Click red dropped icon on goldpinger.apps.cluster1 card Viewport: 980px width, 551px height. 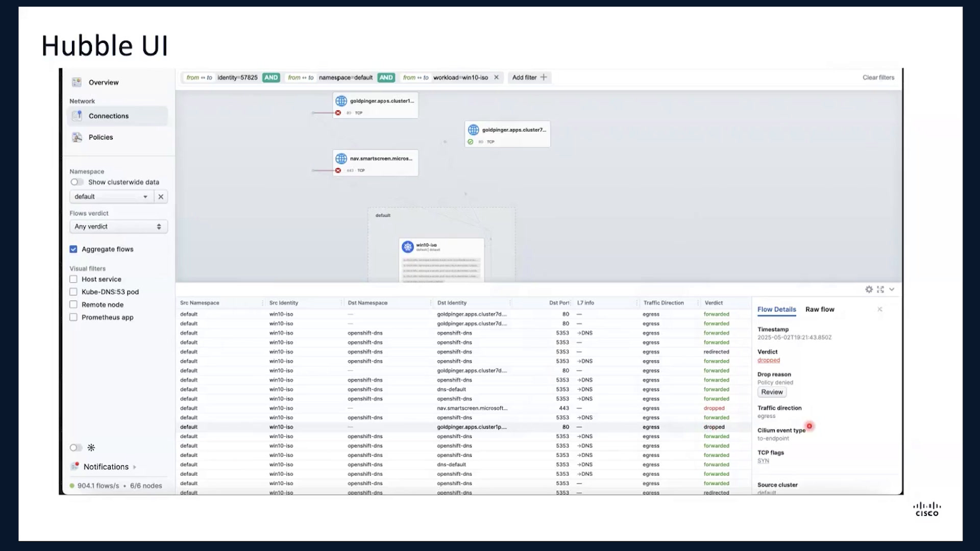pos(338,113)
